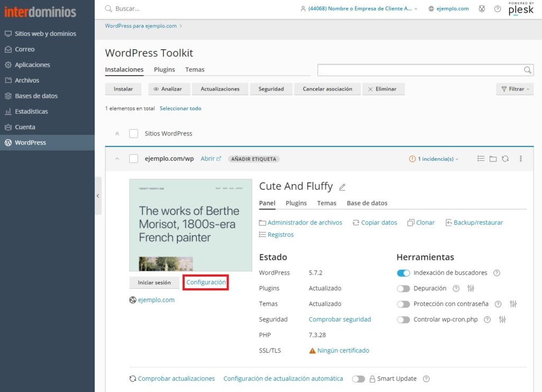Open help for Controlar wp-cron.php
Image resolution: width=542 pixels, height=392 pixels.
coord(487,320)
